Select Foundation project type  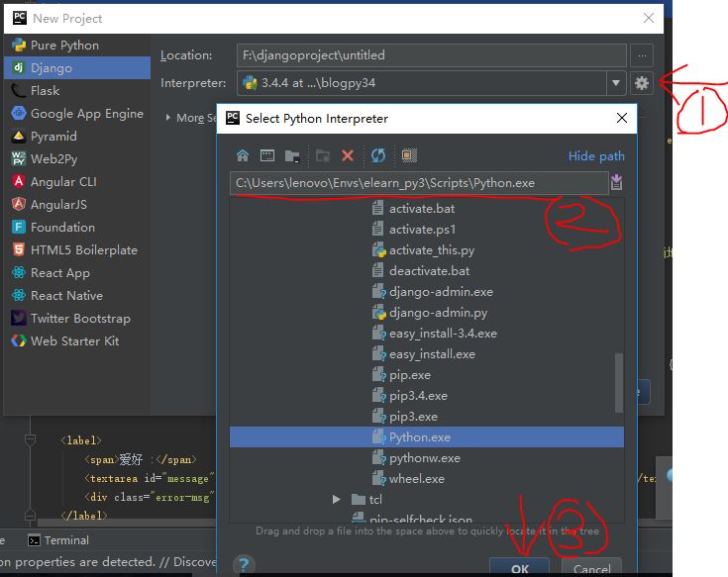(x=77, y=227)
